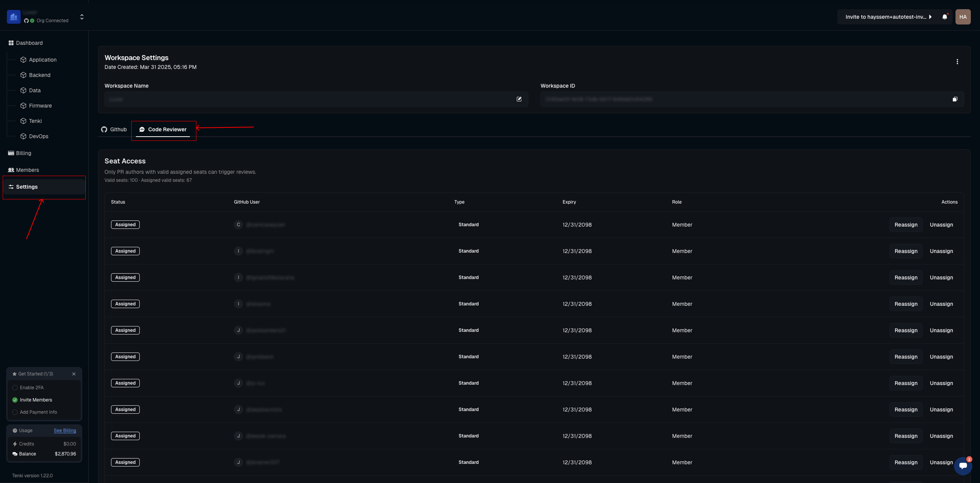Collapse the Dashboard project tree
The image size is (980, 483).
coord(29,43)
